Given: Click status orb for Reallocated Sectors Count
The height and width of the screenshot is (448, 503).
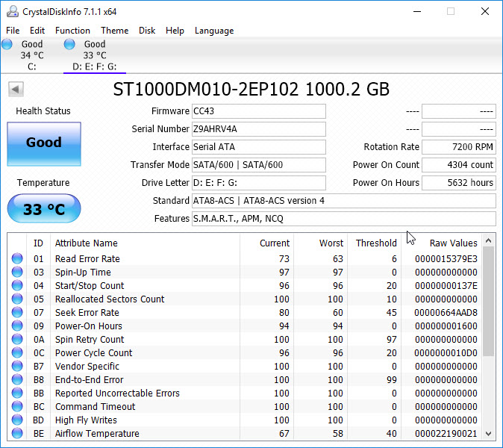Looking at the screenshot, I should click(17, 299).
